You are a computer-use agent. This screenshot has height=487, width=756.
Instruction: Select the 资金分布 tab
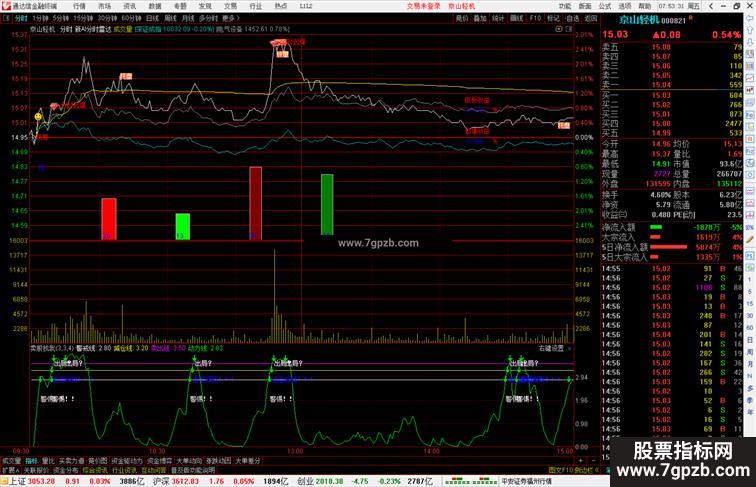click(x=66, y=470)
